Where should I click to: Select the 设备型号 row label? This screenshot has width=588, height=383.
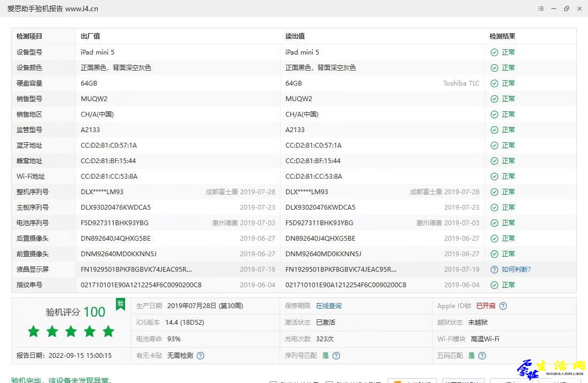coord(29,52)
